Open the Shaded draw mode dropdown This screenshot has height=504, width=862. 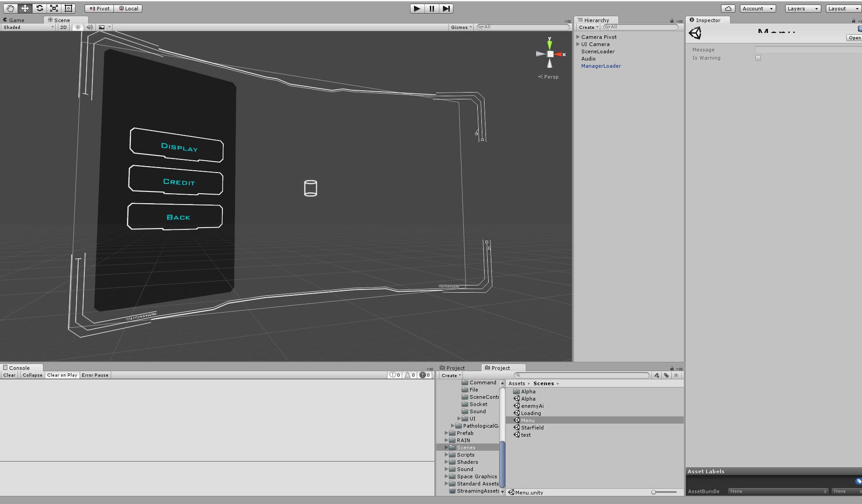(x=28, y=27)
